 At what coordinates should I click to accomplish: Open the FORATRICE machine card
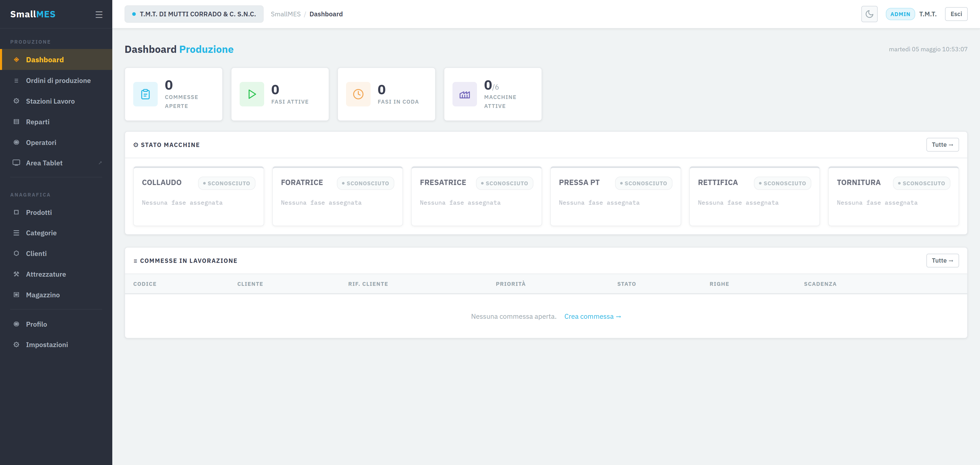(x=337, y=196)
